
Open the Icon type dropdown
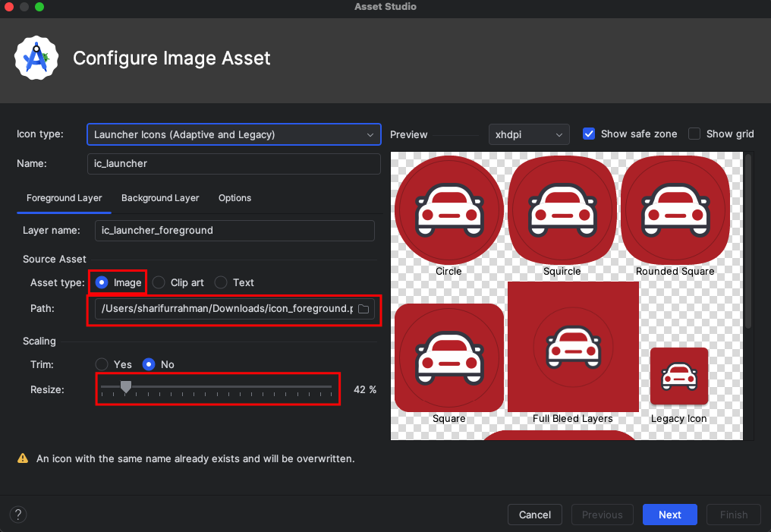234,135
